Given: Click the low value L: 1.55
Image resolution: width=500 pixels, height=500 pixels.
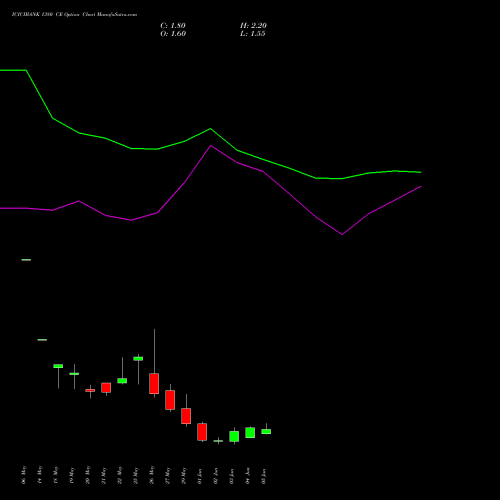Looking at the screenshot, I should 253,34.
